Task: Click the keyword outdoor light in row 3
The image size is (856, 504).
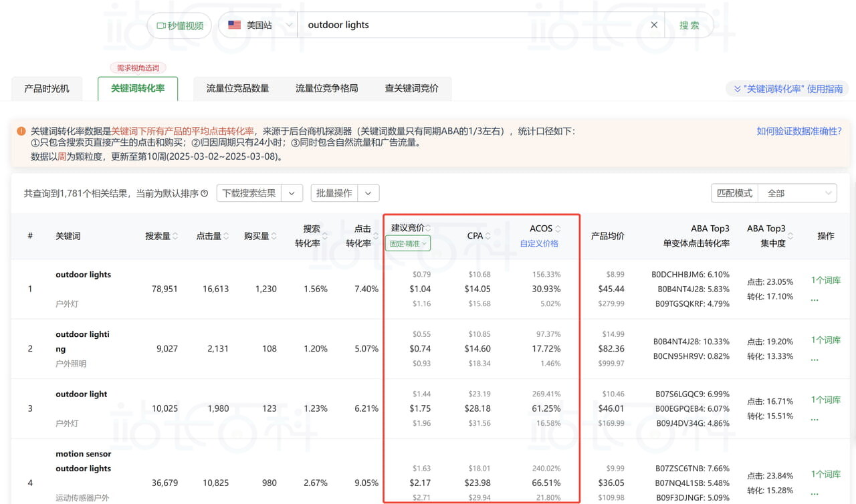Action: (x=81, y=394)
